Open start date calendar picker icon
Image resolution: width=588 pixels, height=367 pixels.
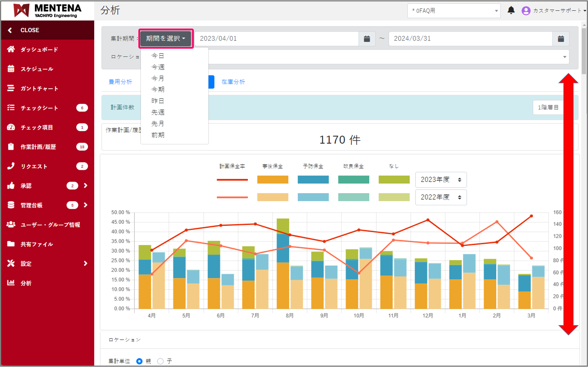tap(367, 39)
